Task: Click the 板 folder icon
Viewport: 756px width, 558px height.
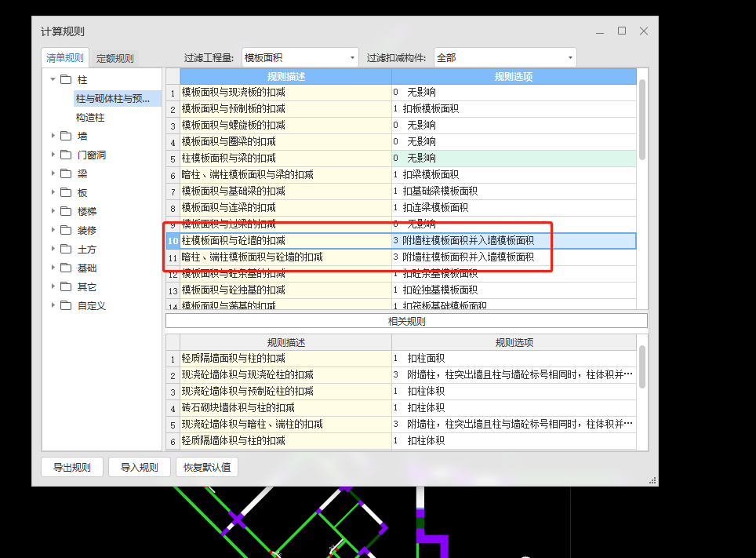Action: 66,192
